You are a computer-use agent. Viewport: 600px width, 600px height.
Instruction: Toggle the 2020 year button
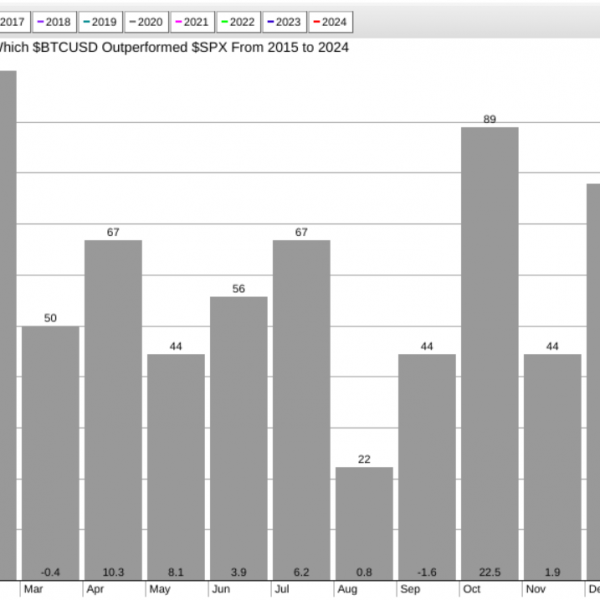pyautogui.click(x=147, y=22)
